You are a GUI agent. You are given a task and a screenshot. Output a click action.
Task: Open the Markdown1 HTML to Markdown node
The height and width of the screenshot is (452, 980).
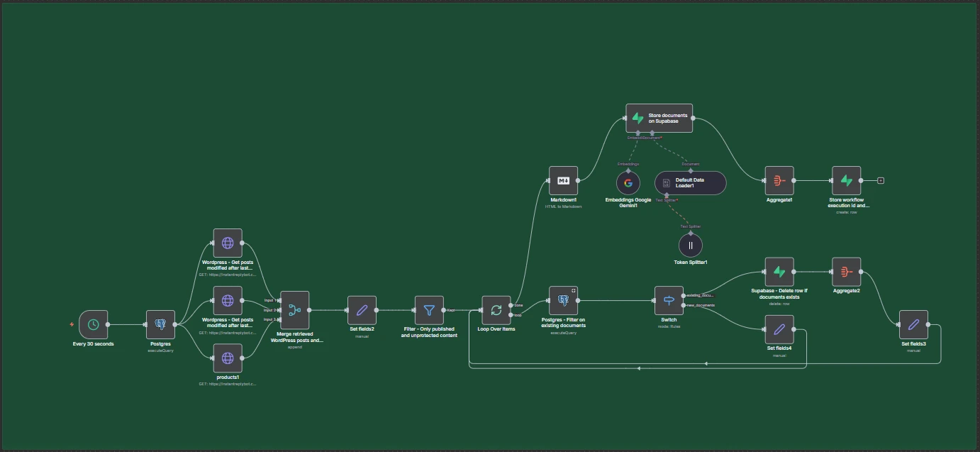pos(563,181)
